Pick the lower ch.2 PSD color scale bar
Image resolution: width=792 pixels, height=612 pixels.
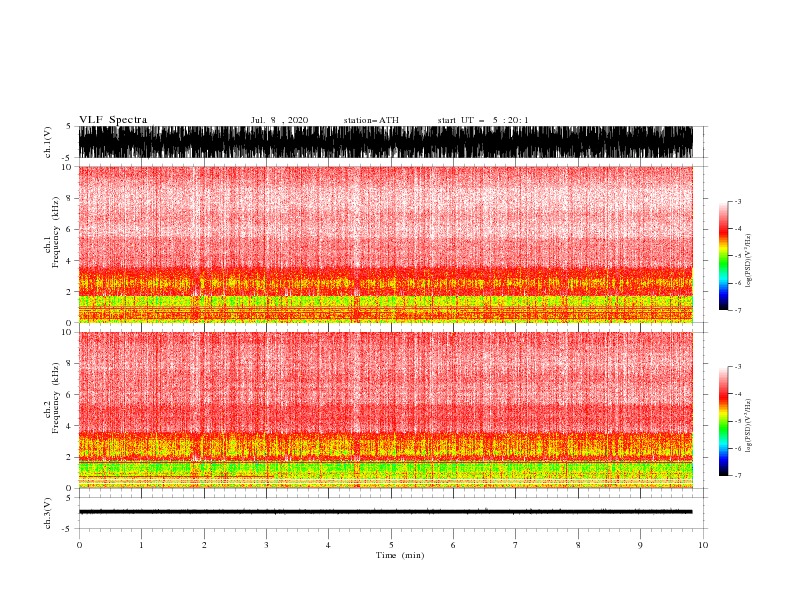[x=723, y=421]
